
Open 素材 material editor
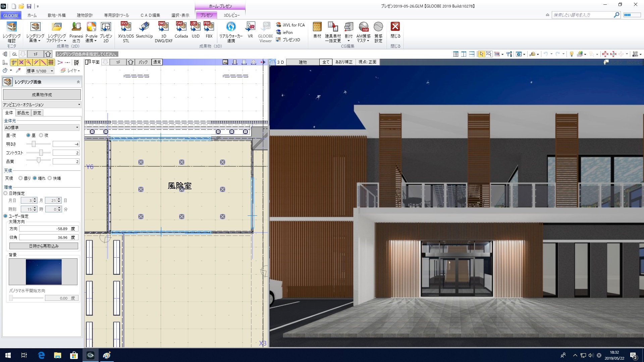(317, 30)
